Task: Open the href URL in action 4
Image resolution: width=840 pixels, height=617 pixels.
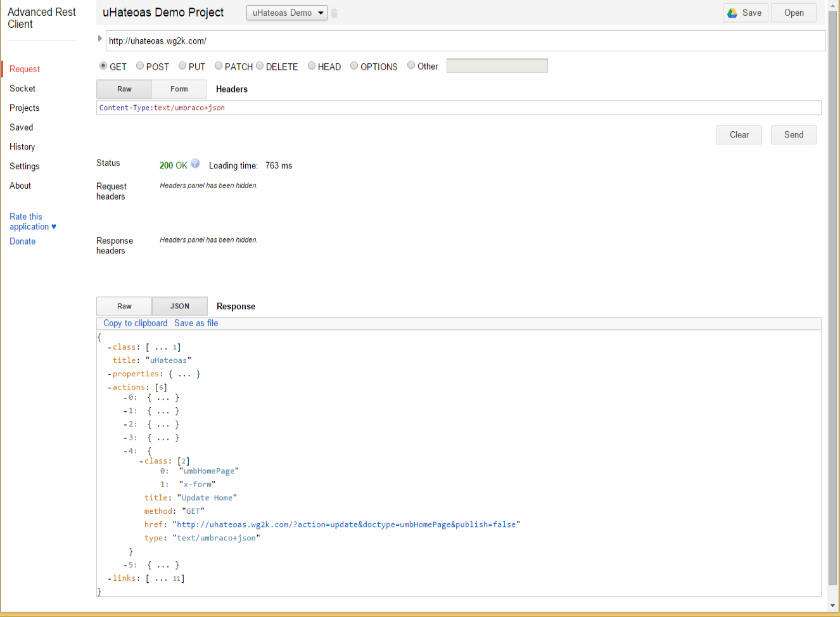Action: tap(346, 525)
